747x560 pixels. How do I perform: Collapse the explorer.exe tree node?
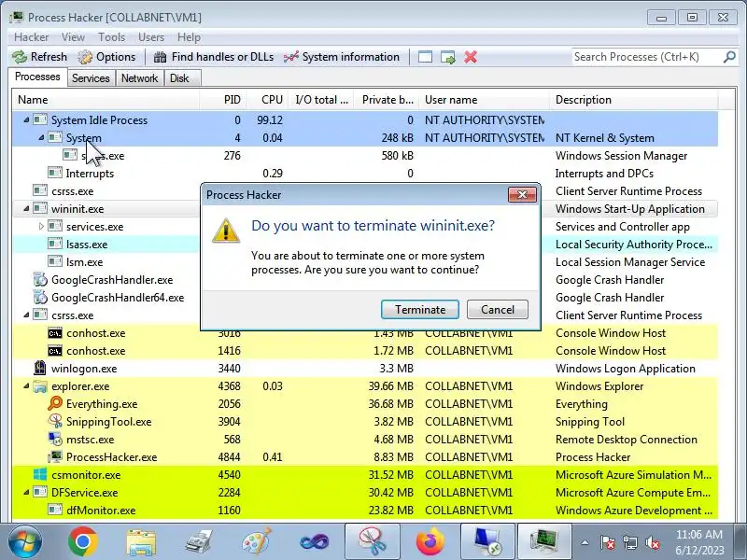tap(26, 386)
